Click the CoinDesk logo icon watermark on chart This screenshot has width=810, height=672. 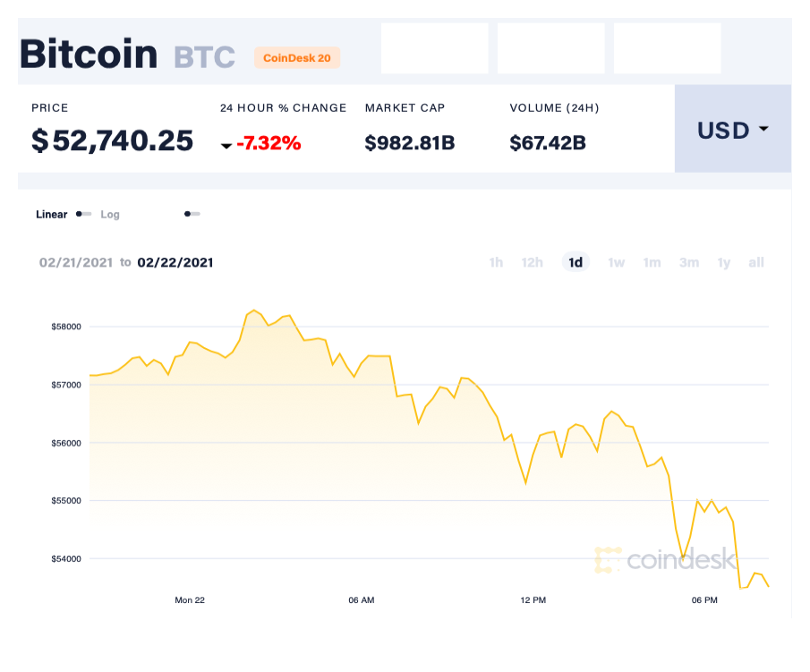[607, 561]
